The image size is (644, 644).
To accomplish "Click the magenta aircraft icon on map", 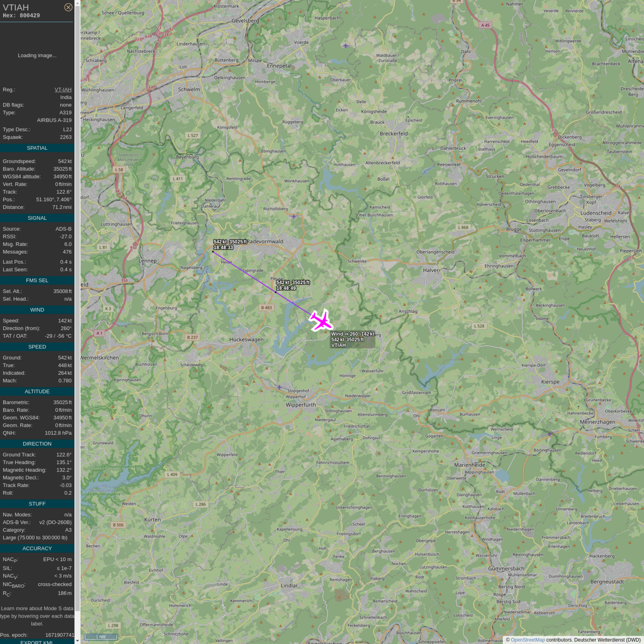I will click(321, 320).
